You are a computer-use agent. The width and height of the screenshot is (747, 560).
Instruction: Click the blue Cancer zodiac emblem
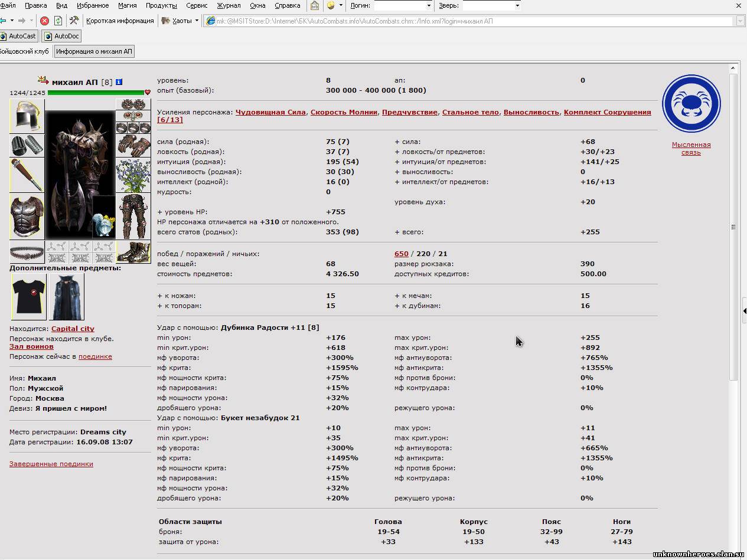[x=691, y=104]
